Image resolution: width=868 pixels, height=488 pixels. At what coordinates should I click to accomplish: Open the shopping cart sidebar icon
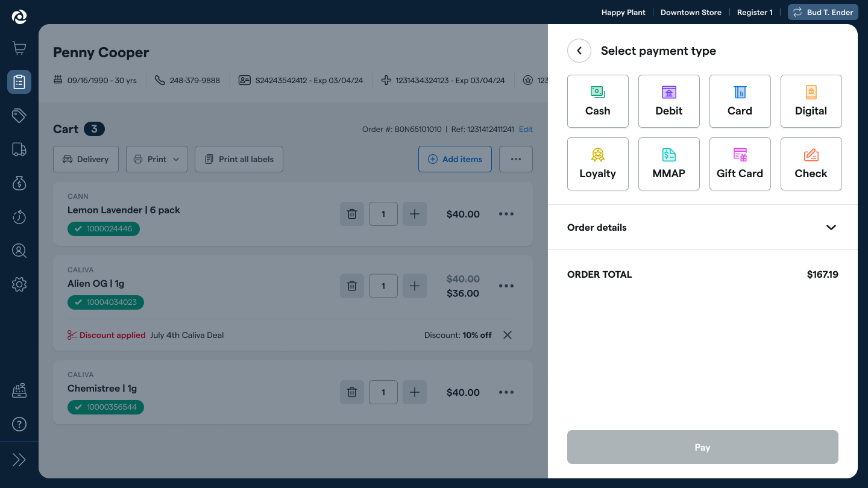pos(19,48)
